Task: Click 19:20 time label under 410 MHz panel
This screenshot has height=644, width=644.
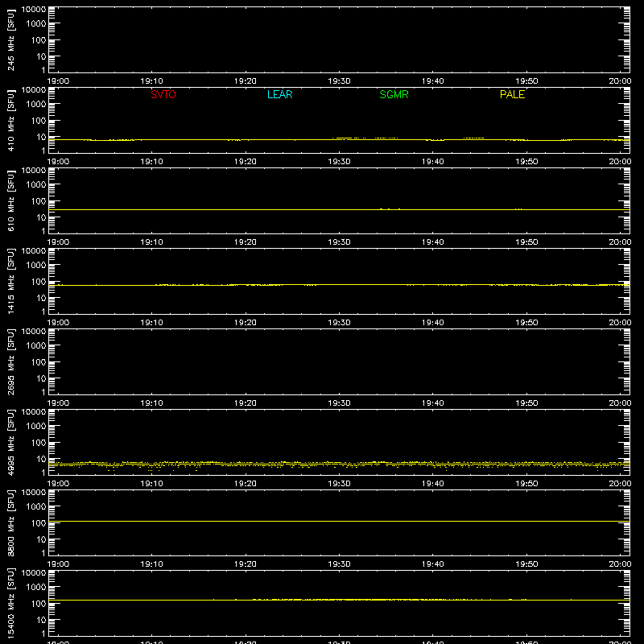Action: pyautogui.click(x=246, y=162)
